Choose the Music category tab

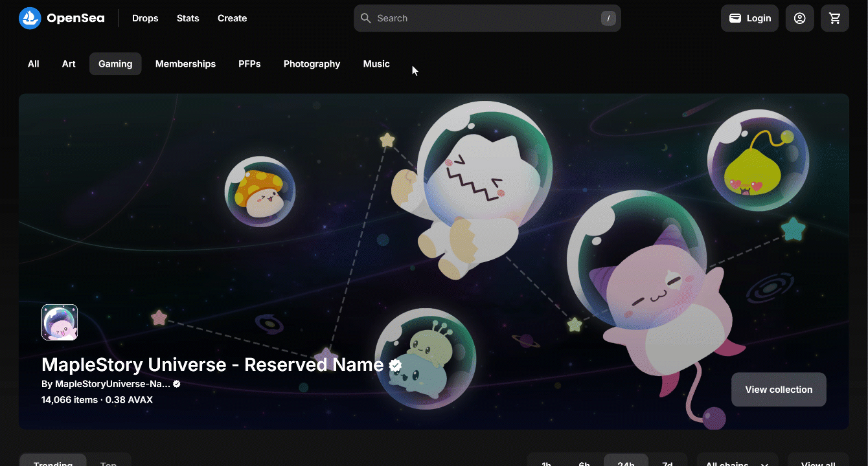376,64
